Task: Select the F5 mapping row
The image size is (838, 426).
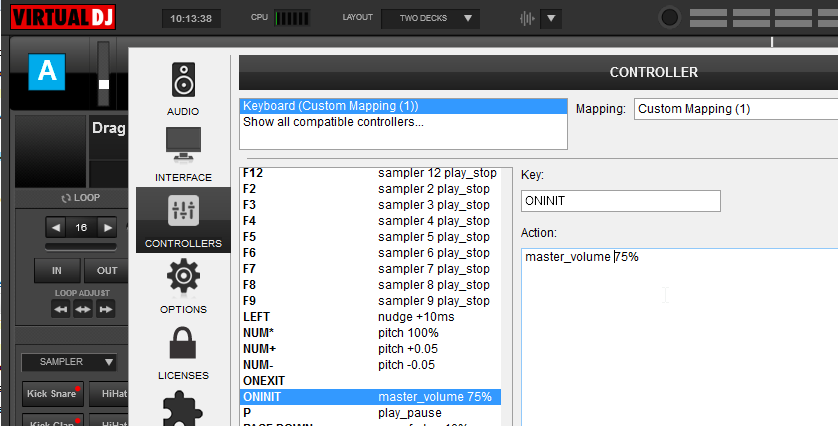Action: pos(370,237)
